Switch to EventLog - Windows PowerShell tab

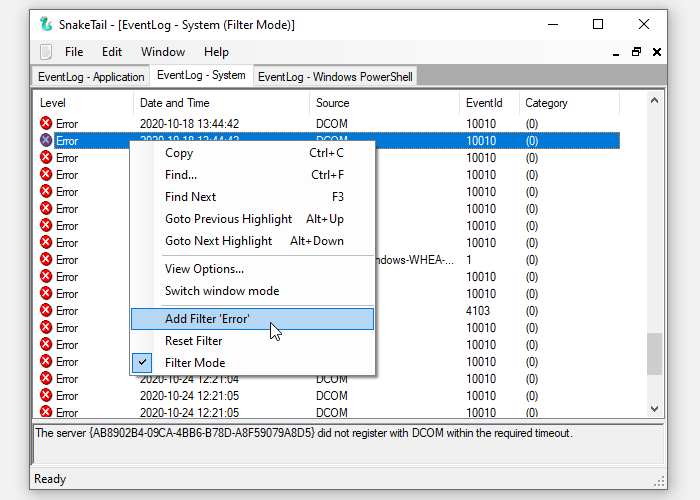click(x=334, y=77)
